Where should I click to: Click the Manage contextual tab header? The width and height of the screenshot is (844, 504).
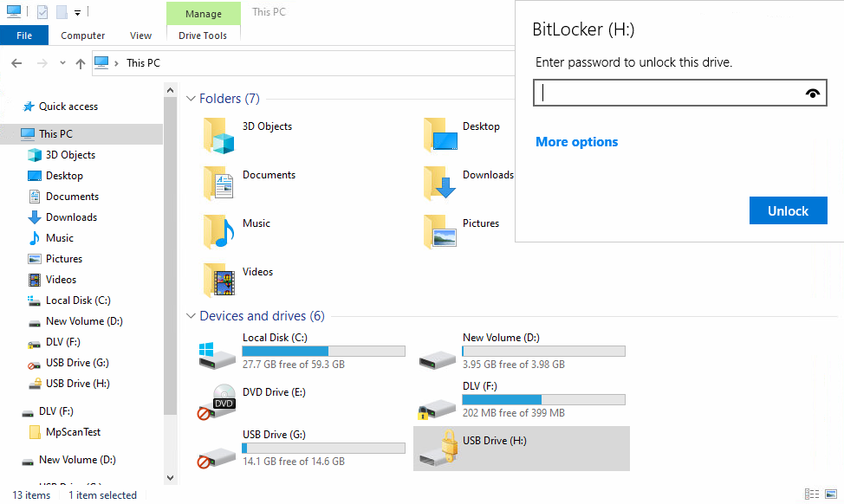point(204,14)
